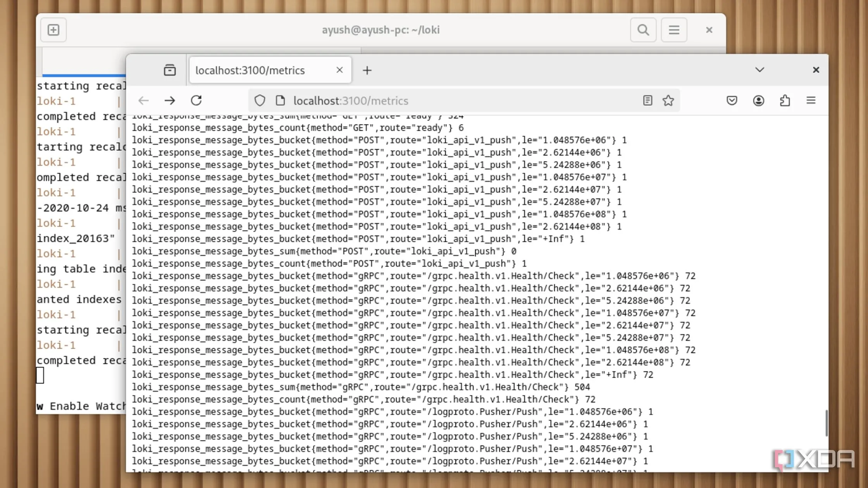Screen dimensions: 868x488
Task: Click the bytes_sum POST loki_api_v1_push line
Action: click(x=324, y=251)
